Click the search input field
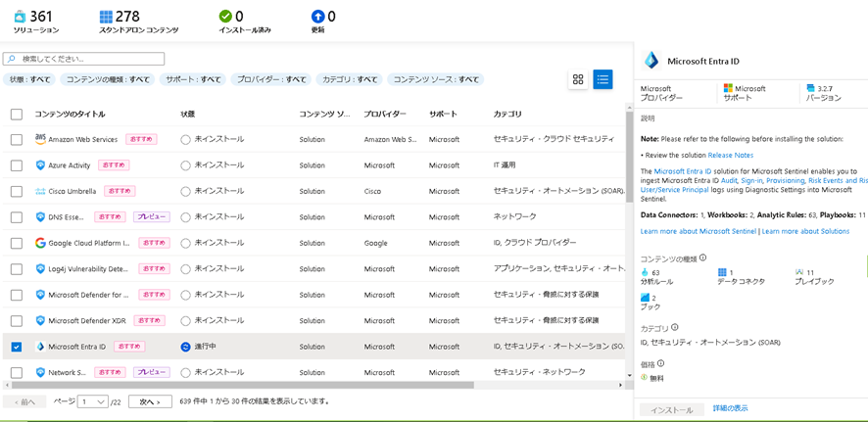This screenshot has width=868, height=422. tap(88, 59)
